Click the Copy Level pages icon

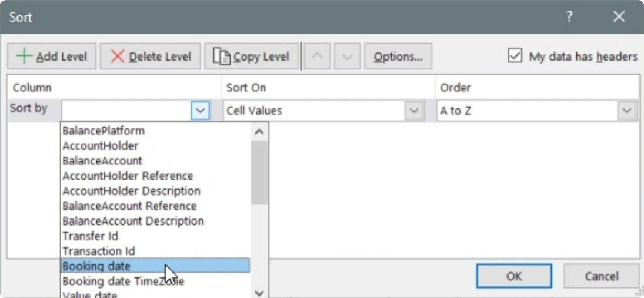pos(221,57)
